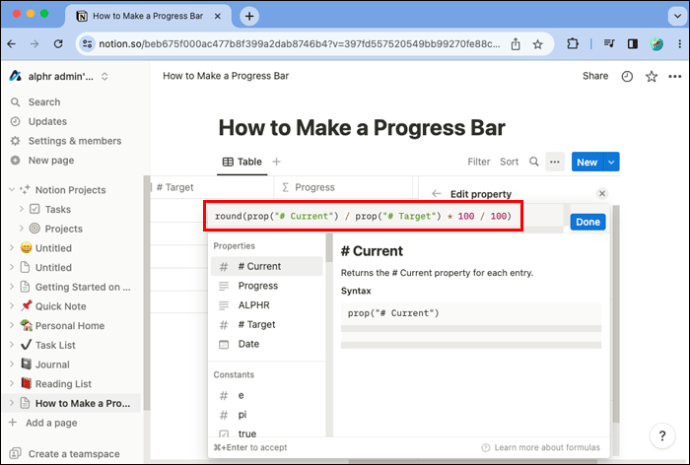
Task: Open the browser extensions puzzle icon
Action: [573, 44]
